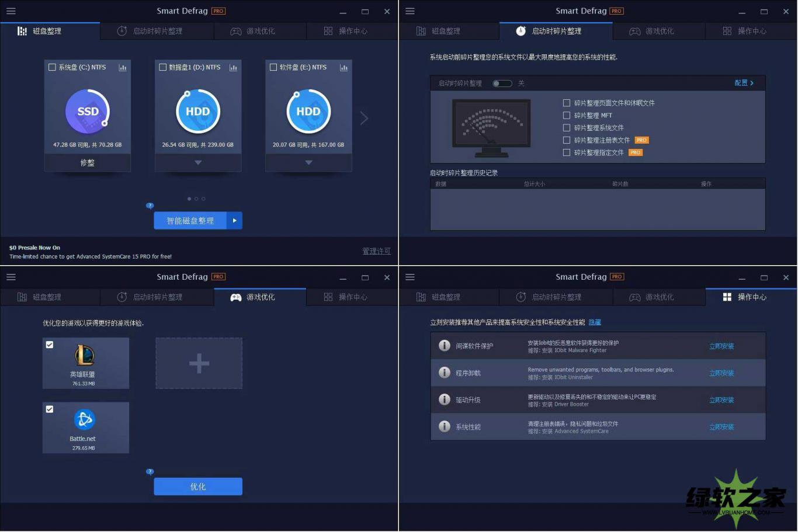Open the chart icon on 数据盘1 (D:) card
Viewport: 798px width, 532px height.
click(x=233, y=68)
